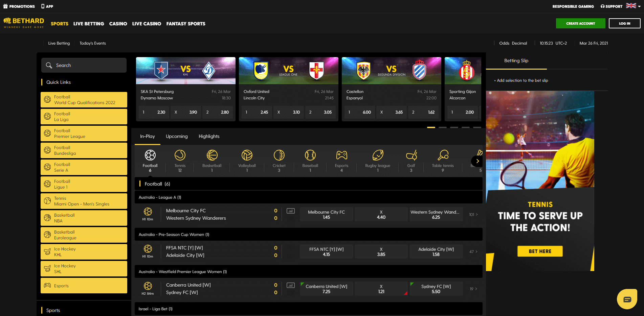Expand Israel - Liga Bet section

pyautogui.click(x=308, y=309)
